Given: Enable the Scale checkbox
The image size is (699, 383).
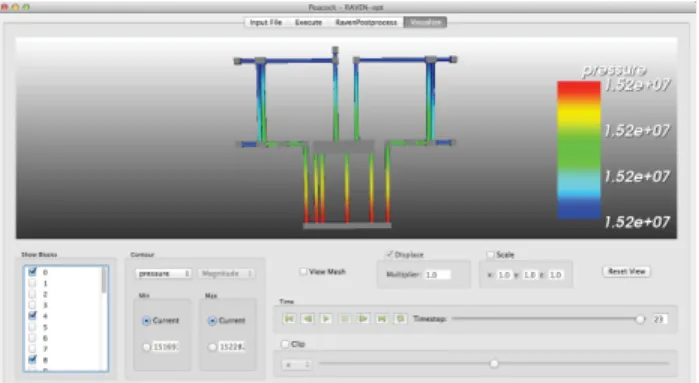Looking at the screenshot, I should pyautogui.click(x=490, y=255).
